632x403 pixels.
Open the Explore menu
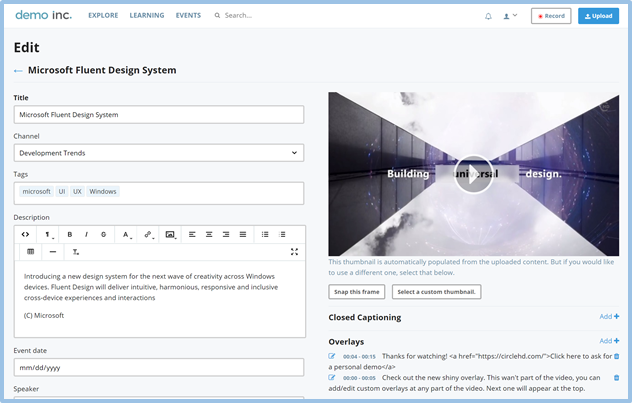click(103, 15)
